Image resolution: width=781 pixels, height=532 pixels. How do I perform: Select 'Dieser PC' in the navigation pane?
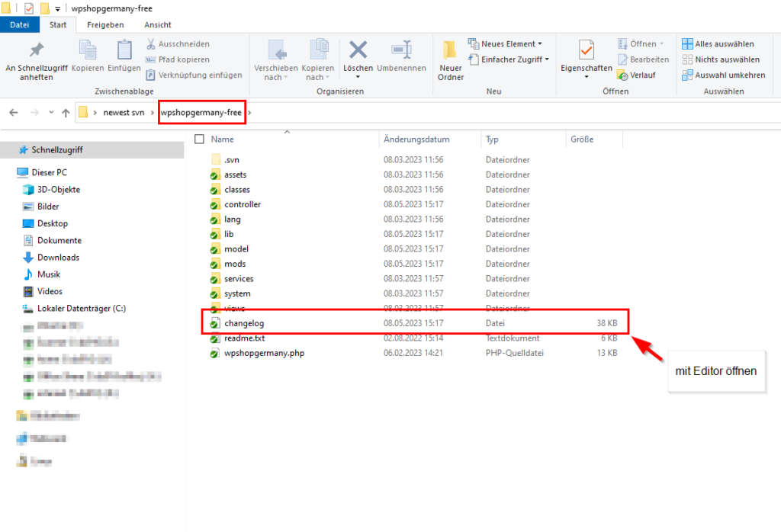50,172
